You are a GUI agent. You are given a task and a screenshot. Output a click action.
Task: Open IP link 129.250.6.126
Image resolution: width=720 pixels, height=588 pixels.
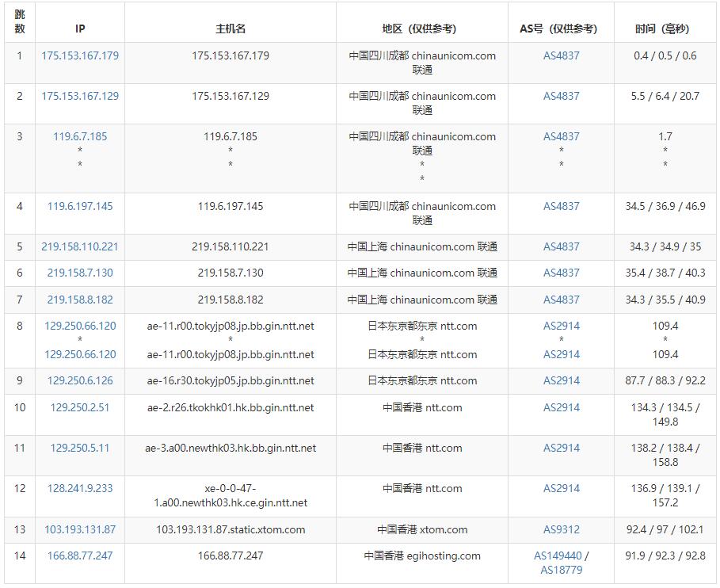pyautogui.click(x=80, y=380)
